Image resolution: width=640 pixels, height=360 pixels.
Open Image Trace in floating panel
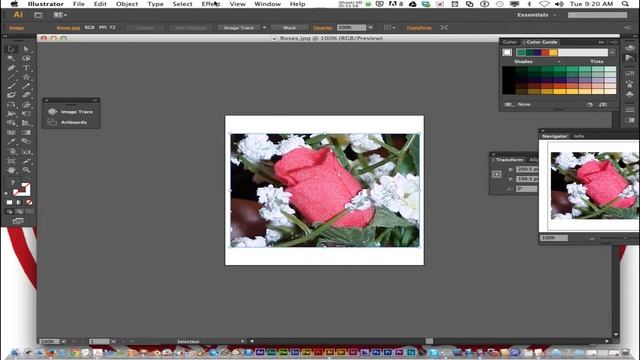click(70, 112)
